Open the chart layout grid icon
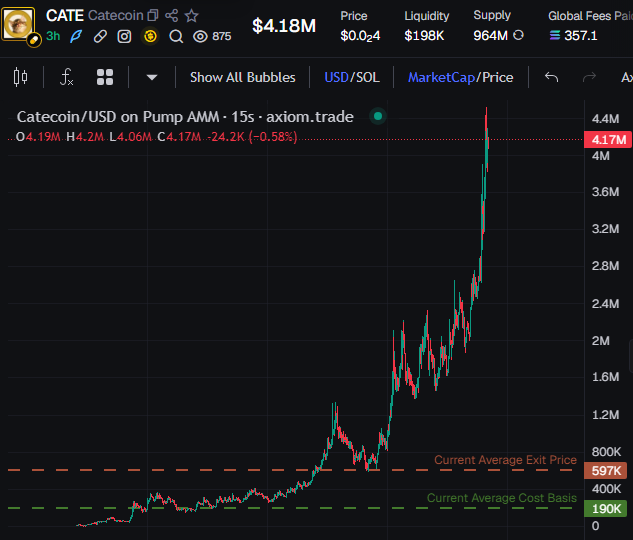This screenshot has width=633, height=540. [105, 77]
